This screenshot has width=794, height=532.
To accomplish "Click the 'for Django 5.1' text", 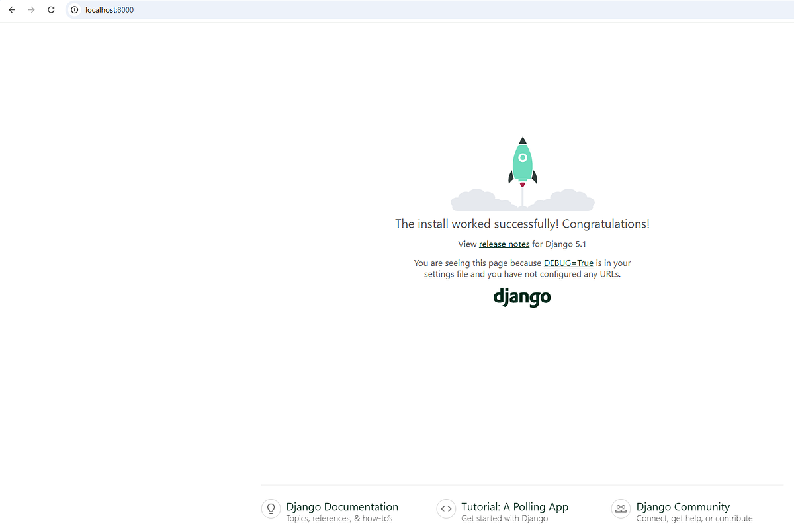I will coord(559,244).
